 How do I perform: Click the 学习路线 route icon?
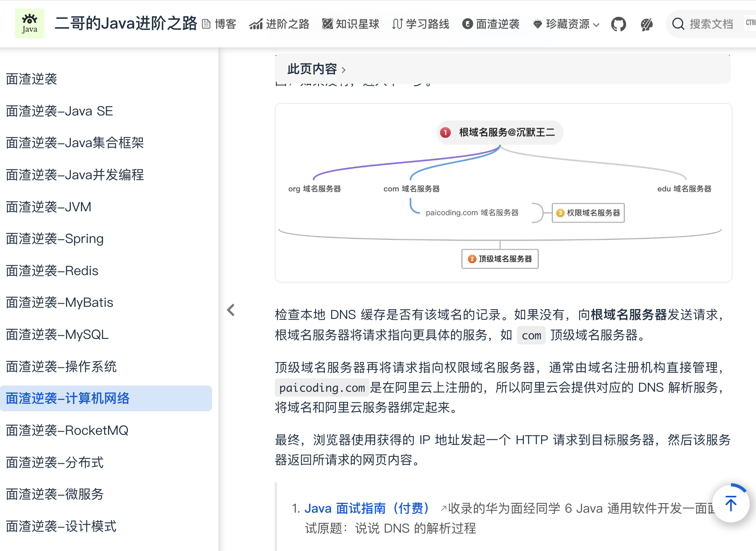[x=397, y=23]
